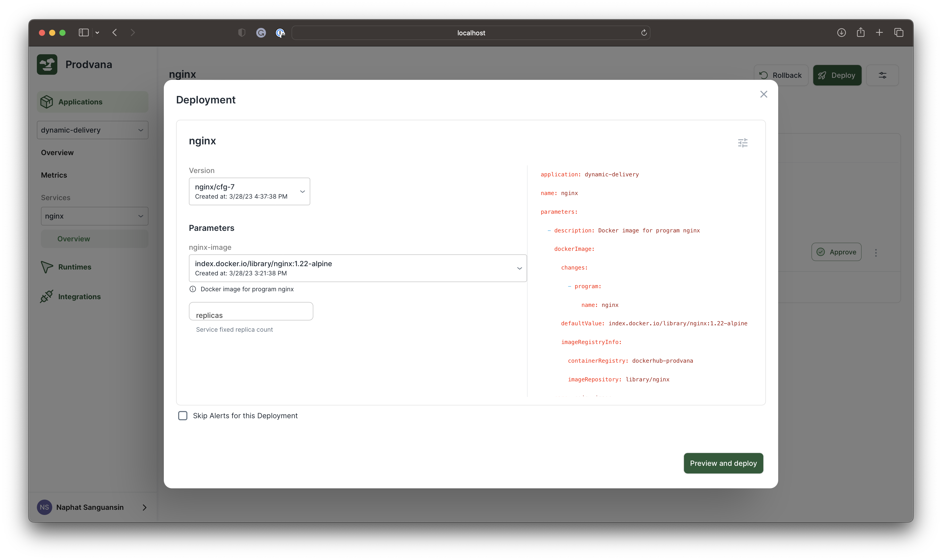This screenshot has height=560, width=942.
Task: Open the dynamic-delivery application dropdown
Action: (x=92, y=130)
